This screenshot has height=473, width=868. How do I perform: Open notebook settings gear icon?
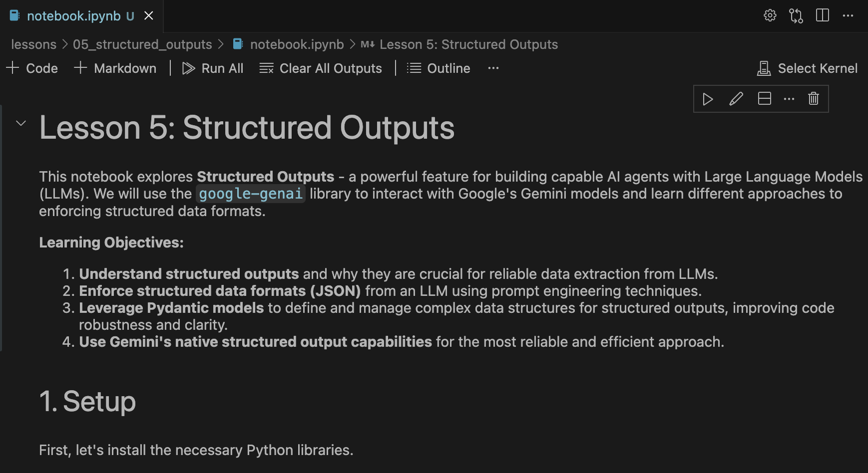[x=770, y=15]
